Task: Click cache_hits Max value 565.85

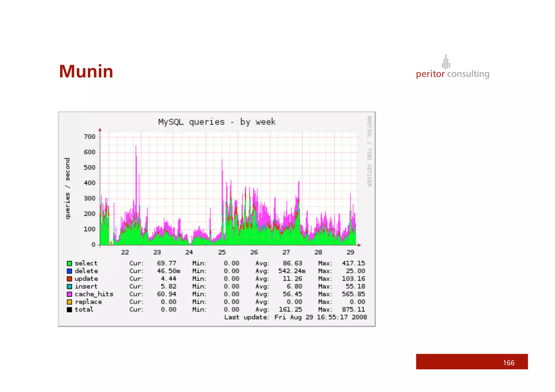Action: tap(353, 294)
